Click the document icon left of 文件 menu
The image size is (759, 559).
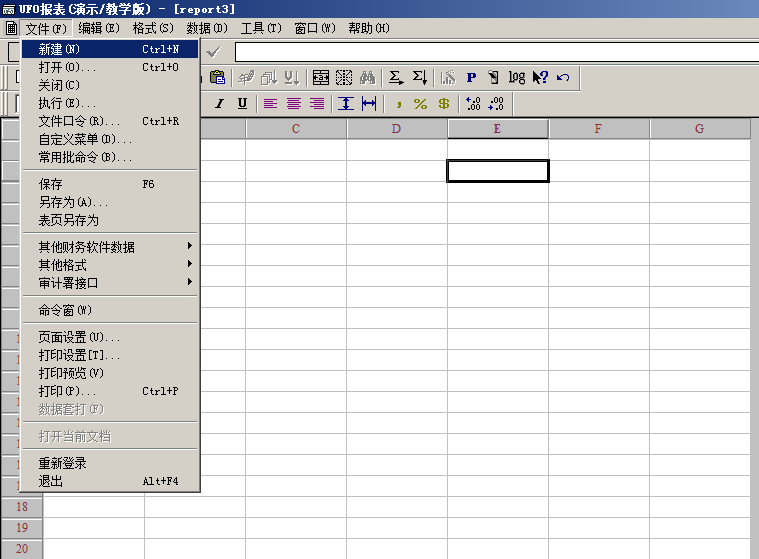11,28
